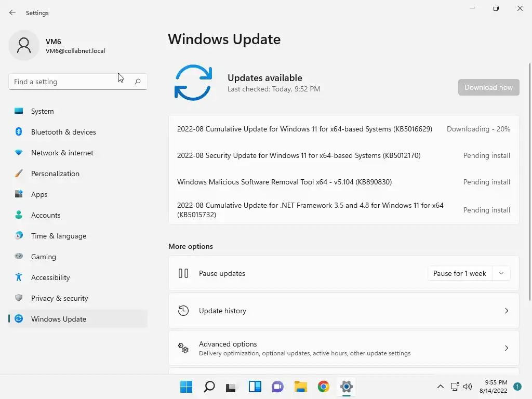Go to System settings

point(78,111)
